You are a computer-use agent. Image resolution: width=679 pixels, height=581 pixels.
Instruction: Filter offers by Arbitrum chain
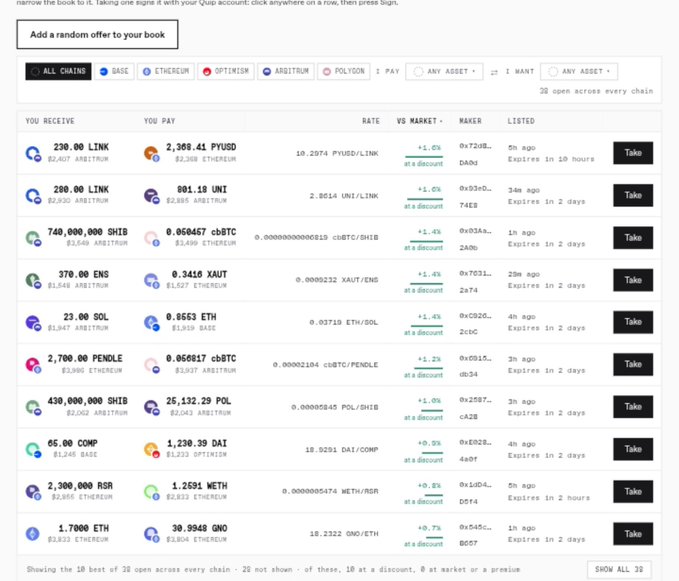pyautogui.click(x=286, y=71)
